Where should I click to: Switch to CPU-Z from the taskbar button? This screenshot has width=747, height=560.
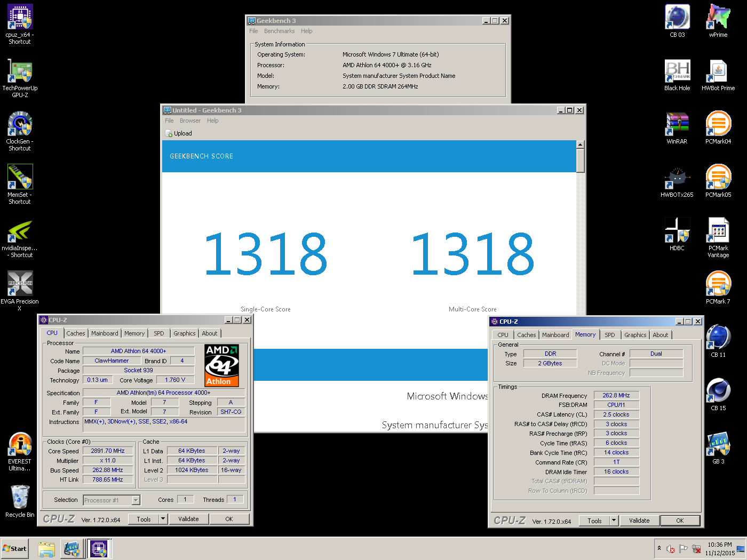[99, 549]
